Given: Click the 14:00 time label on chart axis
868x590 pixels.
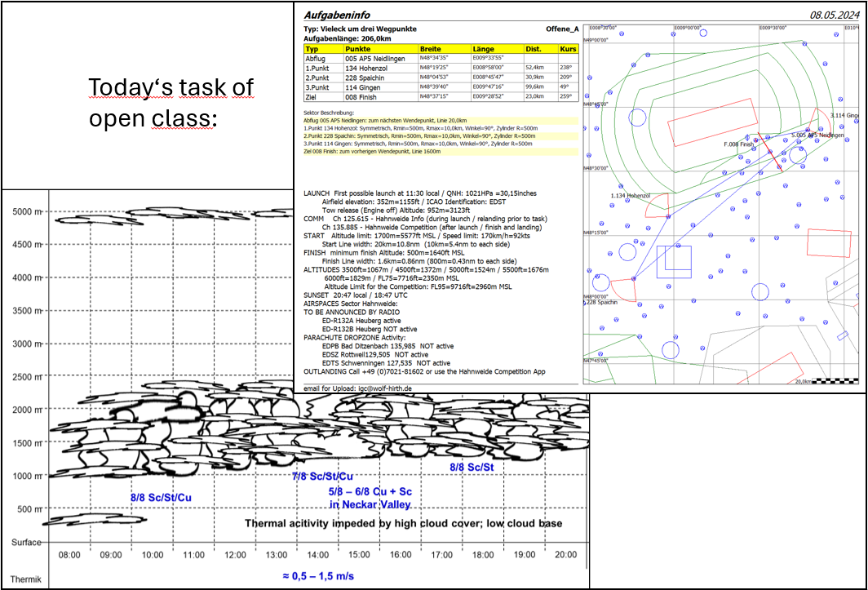Looking at the screenshot, I should coord(317,555).
